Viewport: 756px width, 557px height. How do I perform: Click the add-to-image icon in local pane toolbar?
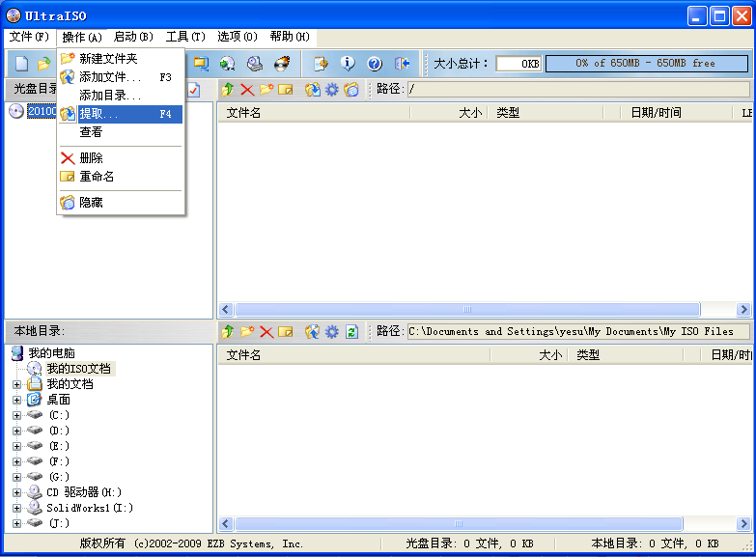[x=313, y=332]
